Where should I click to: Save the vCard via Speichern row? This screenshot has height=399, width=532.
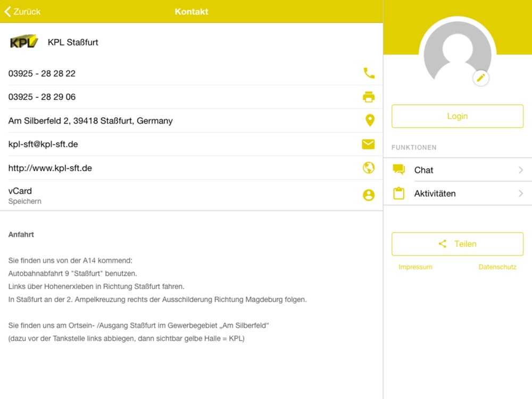pyautogui.click(x=192, y=195)
